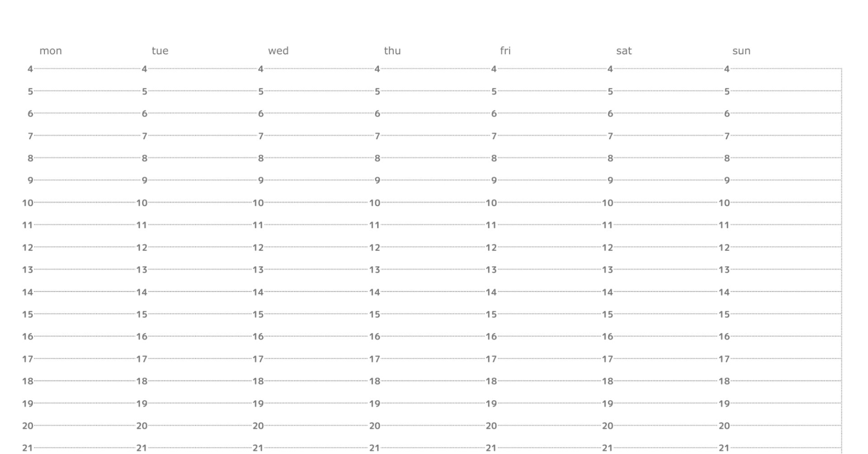Screen dimensions: 868x454
Task: Select hour 14 marker in sat column
Action: [607, 292]
